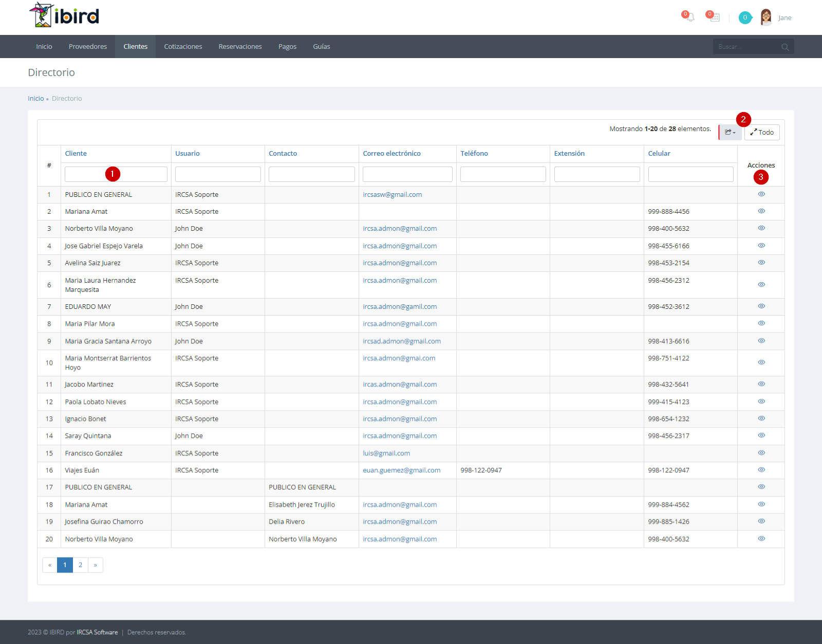Open Jane's user avatar
The width and height of the screenshot is (822, 644).
point(766,17)
